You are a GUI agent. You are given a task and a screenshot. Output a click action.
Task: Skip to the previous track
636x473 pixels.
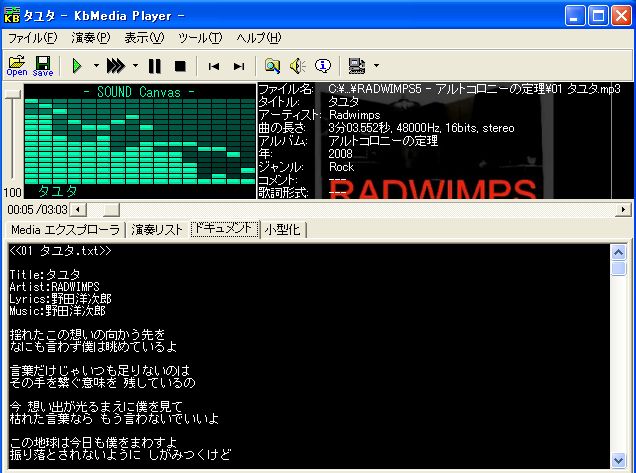[214, 66]
